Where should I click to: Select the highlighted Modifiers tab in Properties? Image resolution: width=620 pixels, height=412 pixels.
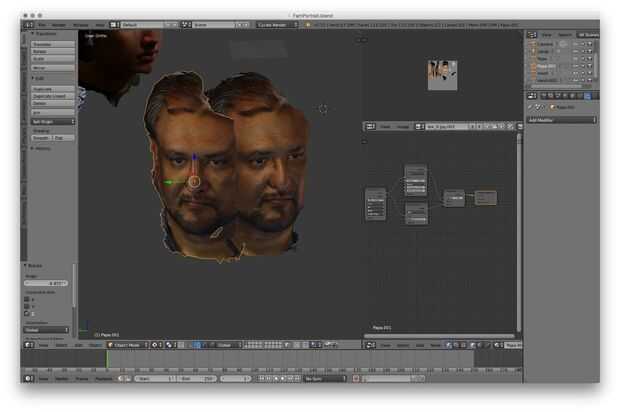point(588,96)
